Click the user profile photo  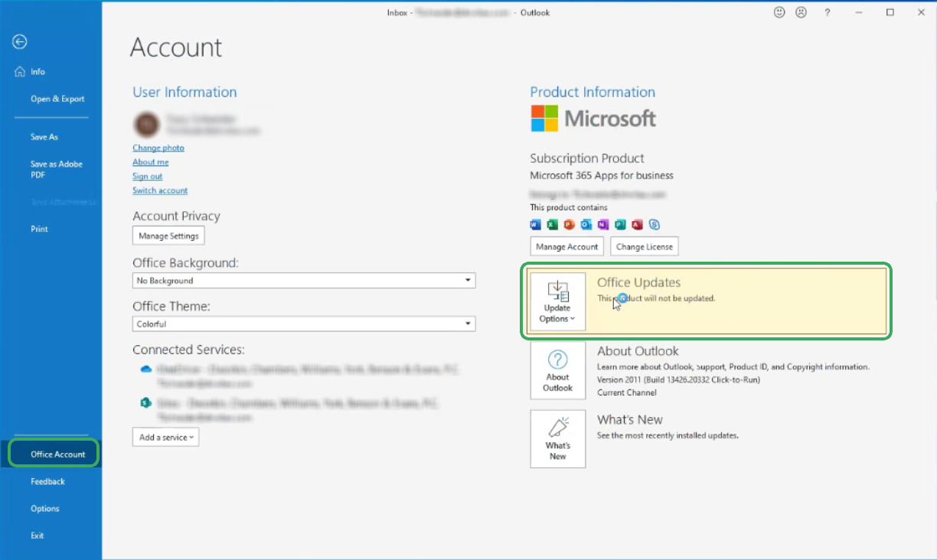coord(146,124)
